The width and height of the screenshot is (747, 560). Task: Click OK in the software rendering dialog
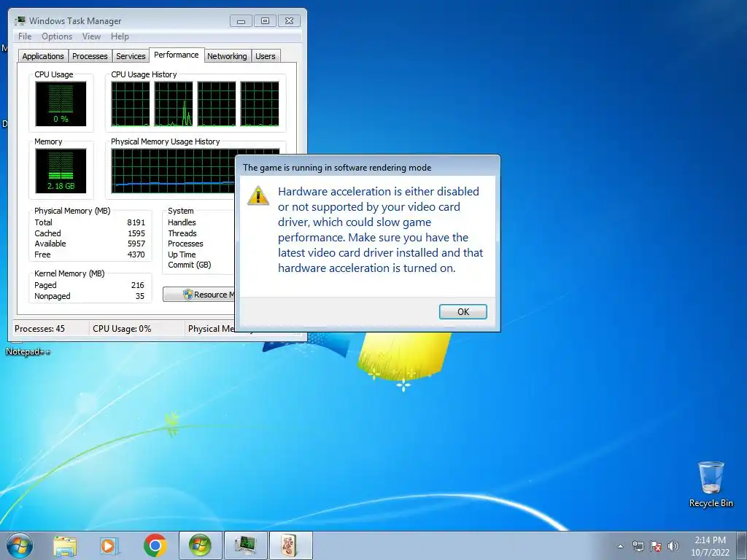click(462, 312)
